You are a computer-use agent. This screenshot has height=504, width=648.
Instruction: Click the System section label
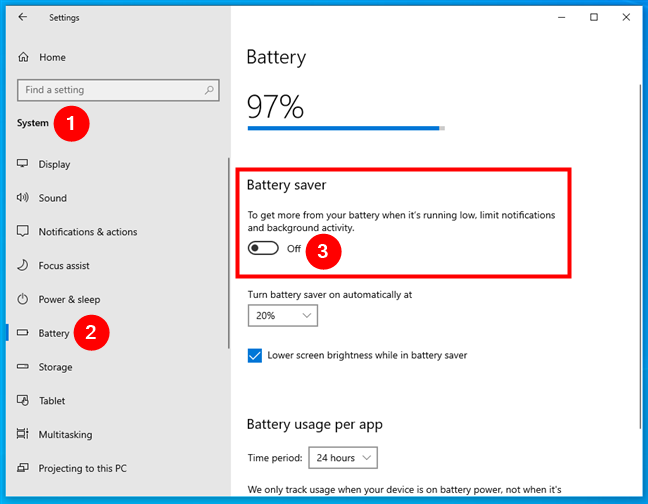tap(33, 123)
